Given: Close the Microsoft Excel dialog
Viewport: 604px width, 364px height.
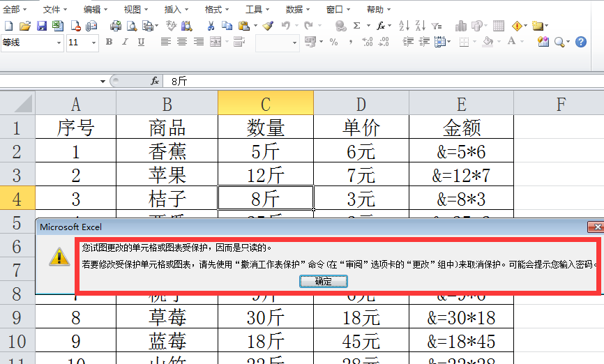Looking at the screenshot, I should tap(596, 227).
